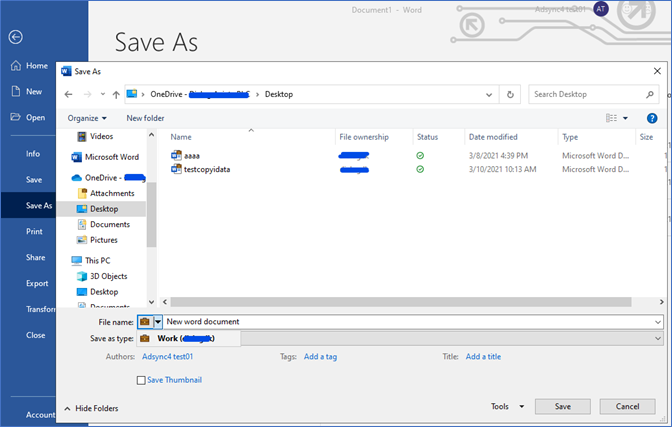Select Open in Word backstage menu
This screenshot has height=427, width=672.
[28, 117]
